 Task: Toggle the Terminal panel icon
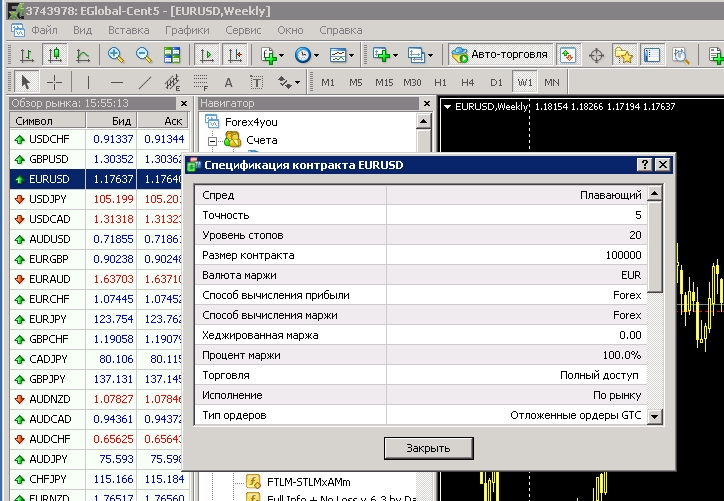coord(652,55)
